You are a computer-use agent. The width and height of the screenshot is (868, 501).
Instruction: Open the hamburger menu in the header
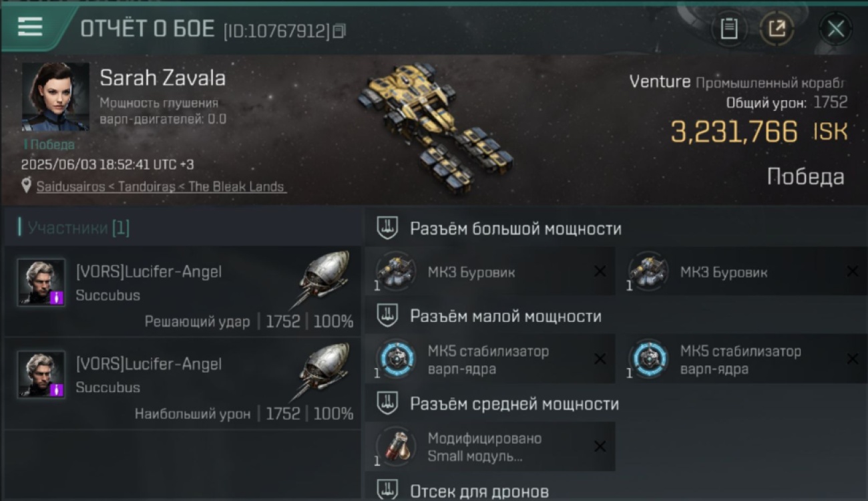tap(30, 27)
